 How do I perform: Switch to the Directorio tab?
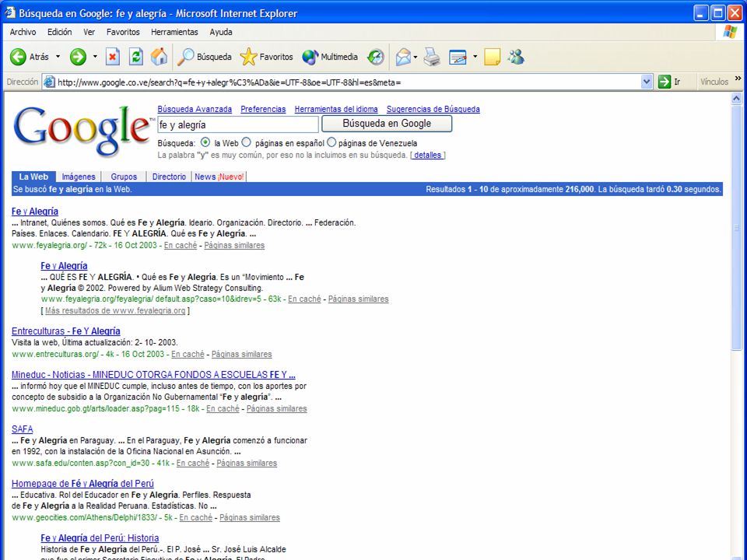169,177
